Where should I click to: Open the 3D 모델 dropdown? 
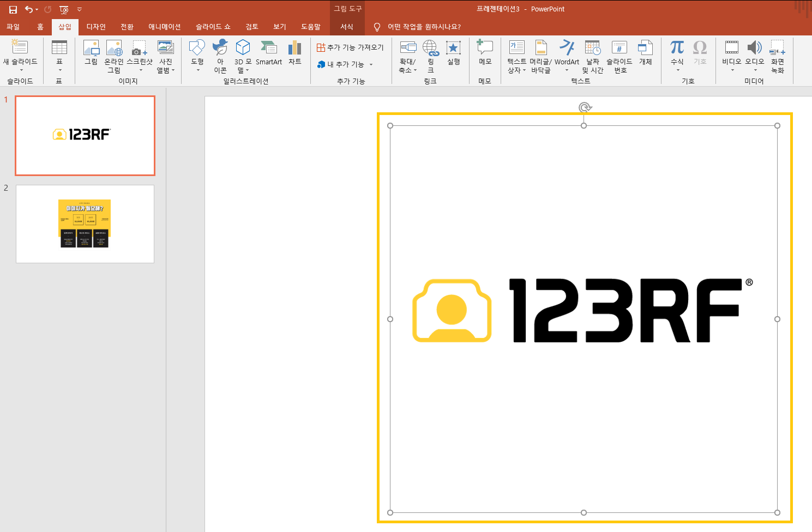[243, 56]
